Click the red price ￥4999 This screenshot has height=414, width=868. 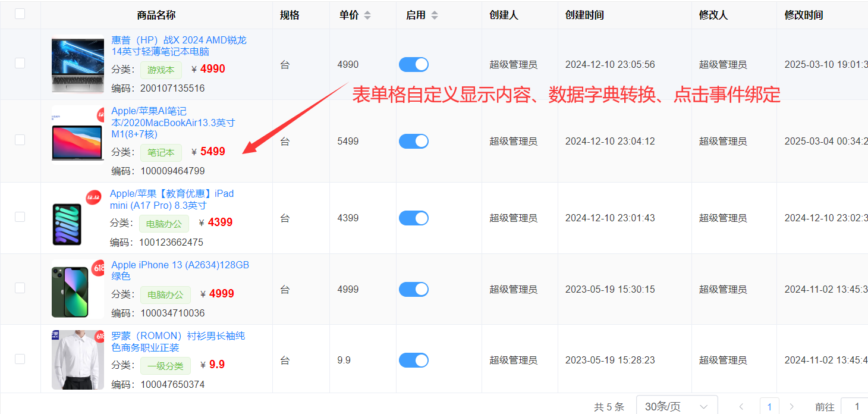217,294
